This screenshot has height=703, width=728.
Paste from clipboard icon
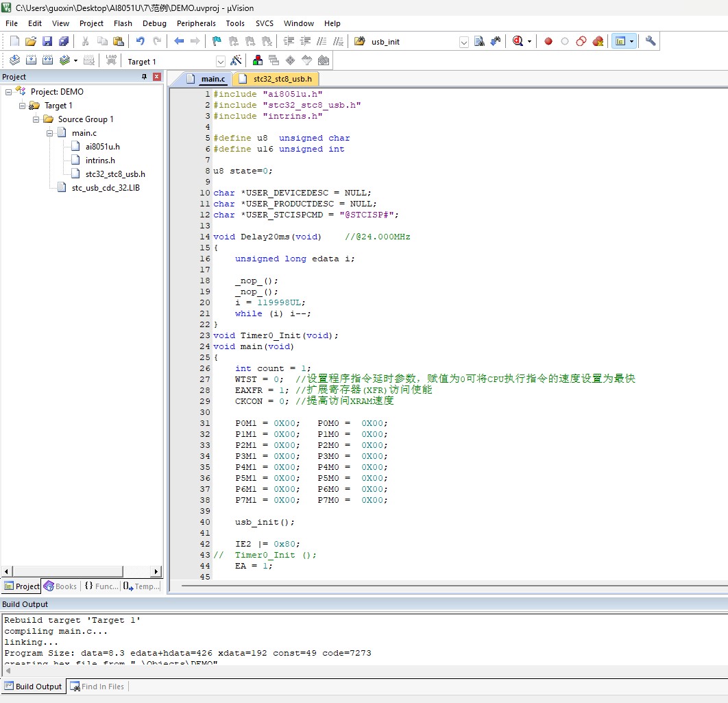click(x=119, y=41)
